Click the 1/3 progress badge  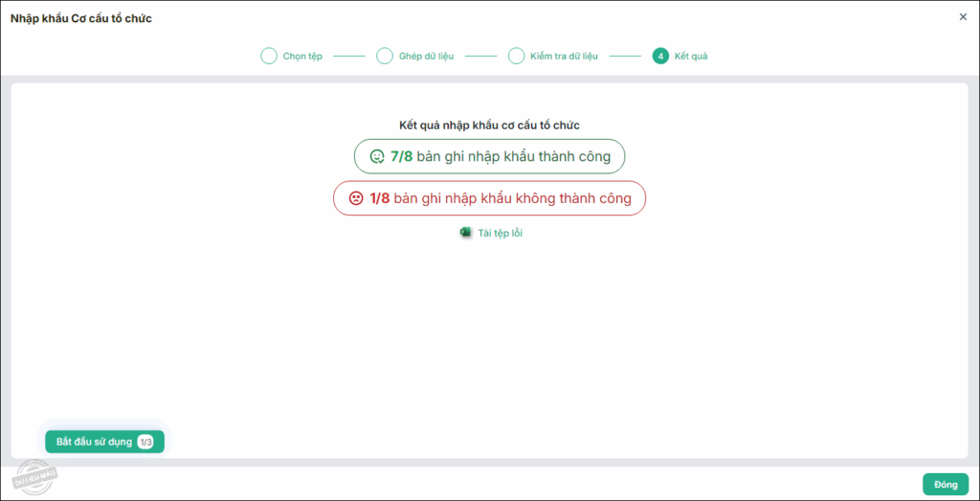145,443
